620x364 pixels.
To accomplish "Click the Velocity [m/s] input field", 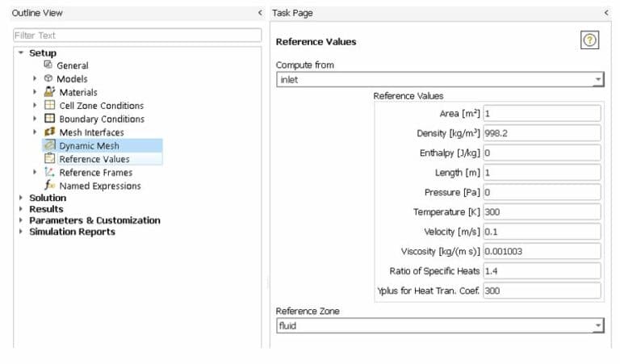I will pos(541,232).
